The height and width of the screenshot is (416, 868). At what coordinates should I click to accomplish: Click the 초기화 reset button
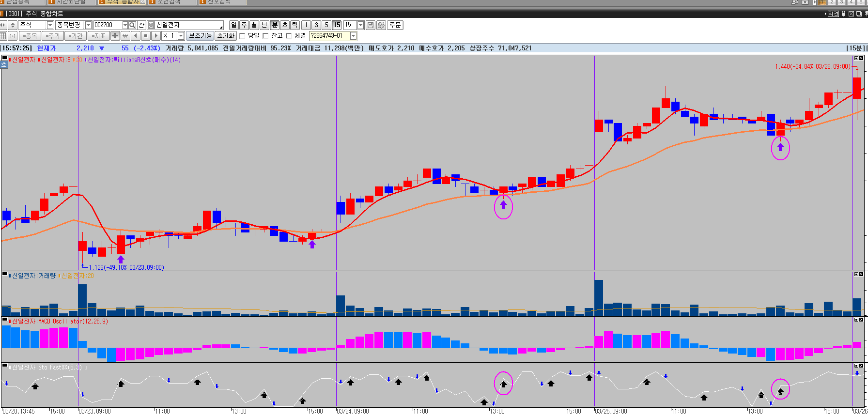(226, 36)
